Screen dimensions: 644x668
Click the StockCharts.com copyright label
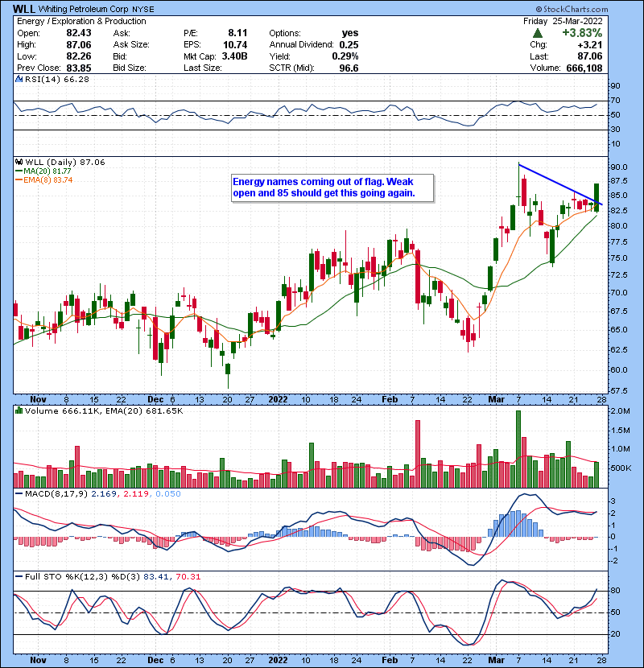coord(572,9)
